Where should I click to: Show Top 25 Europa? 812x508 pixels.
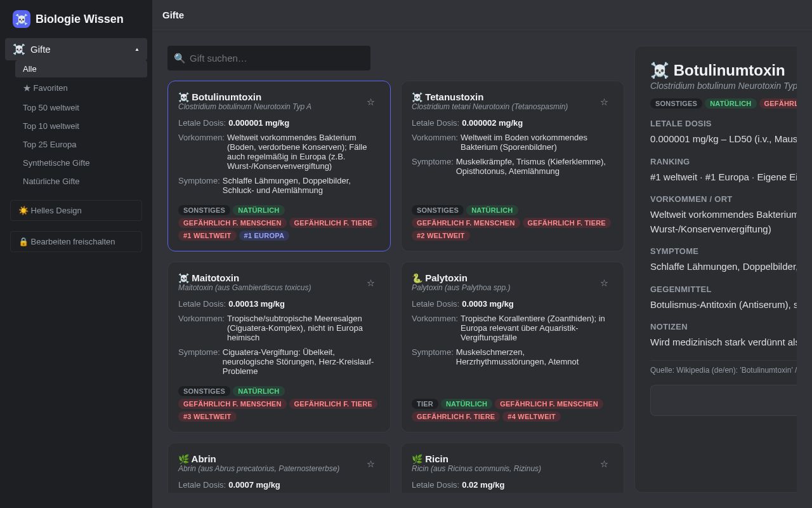pyautogui.click(x=81, y=144)
